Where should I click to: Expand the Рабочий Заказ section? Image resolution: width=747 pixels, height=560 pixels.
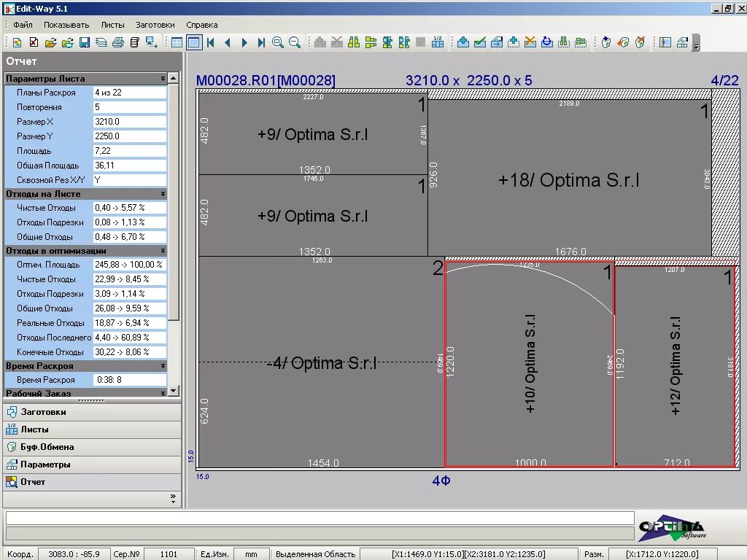pyautogui.click(x=163, y=393)
